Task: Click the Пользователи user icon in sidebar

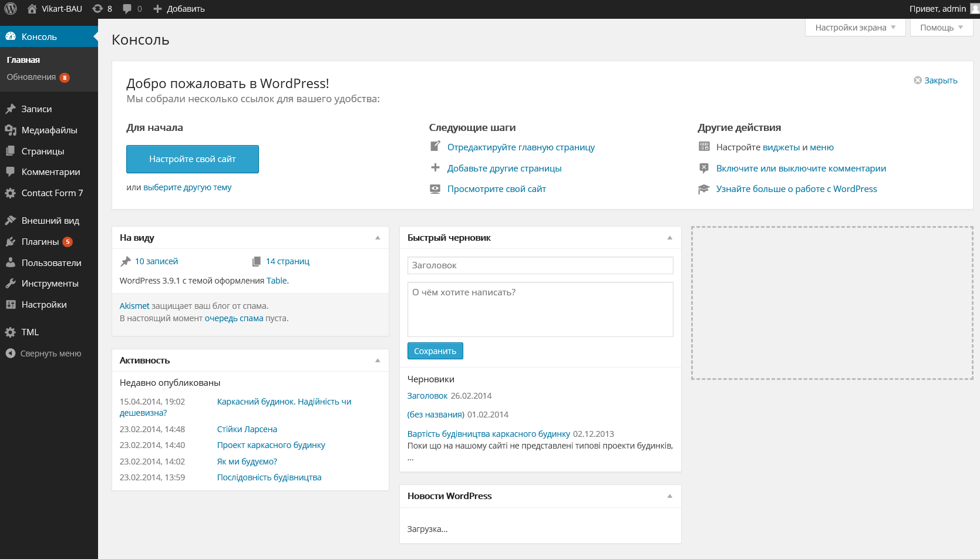Action: click(x=11, y=263)
